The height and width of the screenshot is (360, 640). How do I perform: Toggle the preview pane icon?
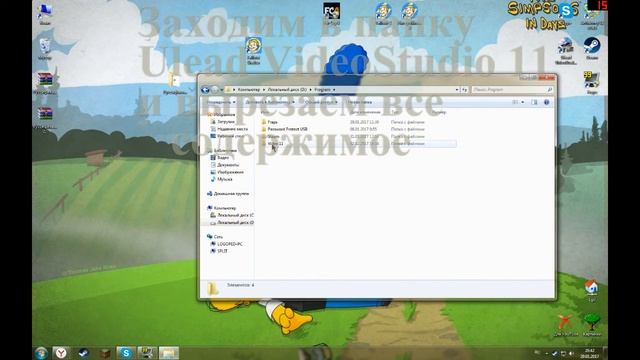(x=534, y=102)
